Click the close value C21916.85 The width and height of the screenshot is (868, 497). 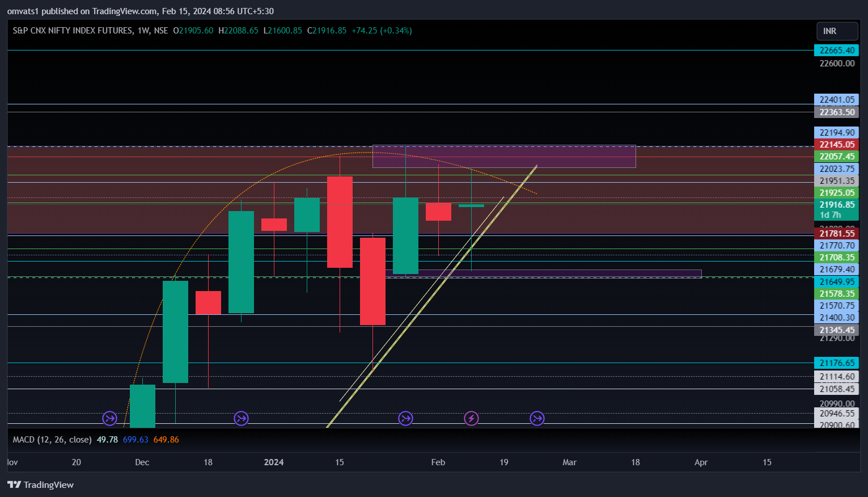(x=327, y=31)
